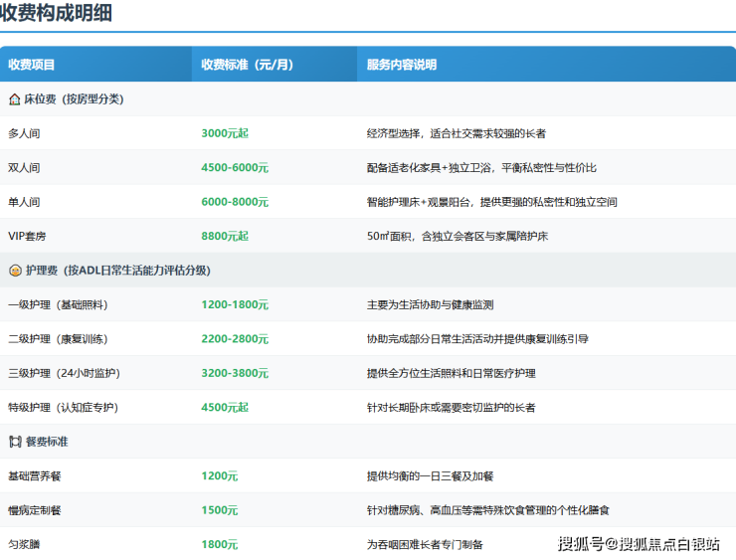
Task: Click the 8800元起 price
Action: (225, 236)
